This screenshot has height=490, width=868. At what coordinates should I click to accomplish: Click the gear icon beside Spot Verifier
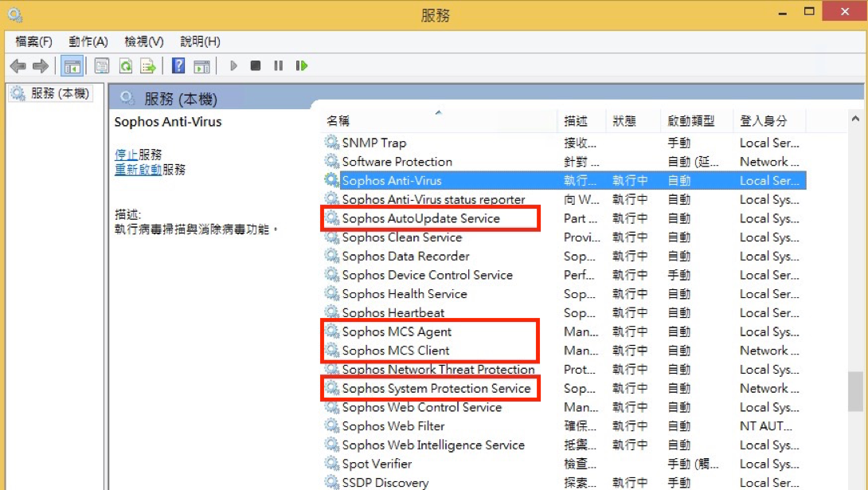tap(331, 464)
